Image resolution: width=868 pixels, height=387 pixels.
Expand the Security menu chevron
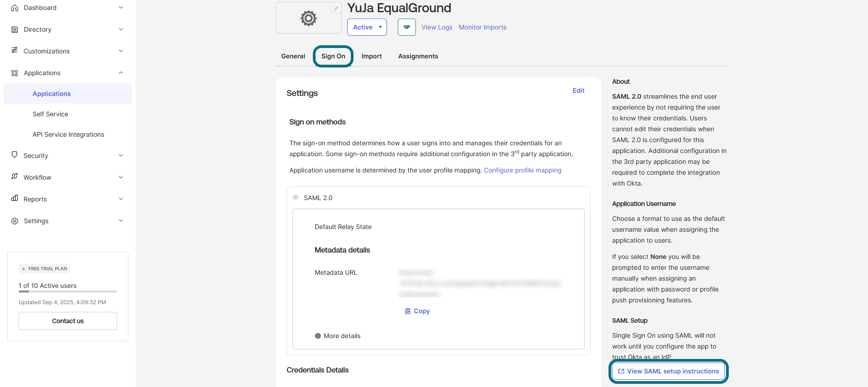click(121, 156)
